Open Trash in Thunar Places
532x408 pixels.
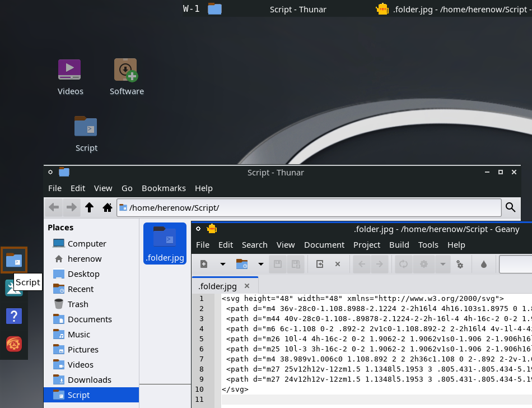[x=91, y=304]
